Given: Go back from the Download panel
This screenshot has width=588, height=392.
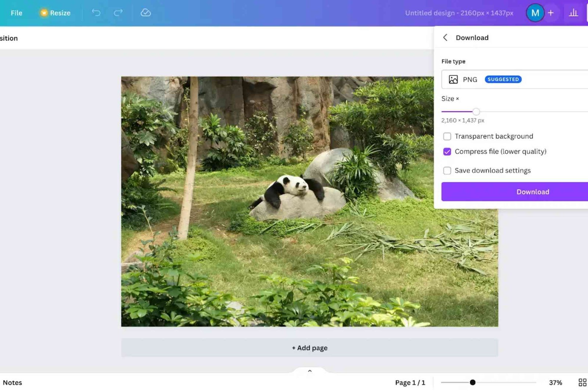Looking at the screenshot, I should tap(445, 37).
